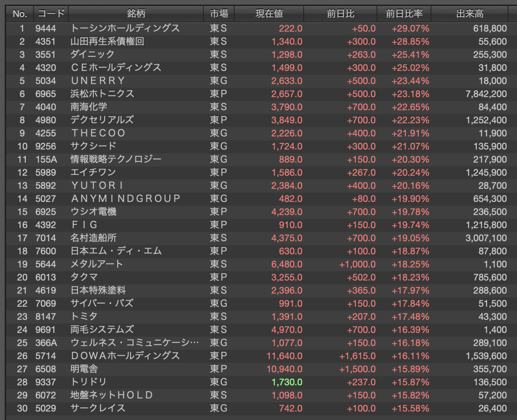Select ＹＵＴＯＲＩ stock name
The image size is (517, 420).
pos(98,185)
